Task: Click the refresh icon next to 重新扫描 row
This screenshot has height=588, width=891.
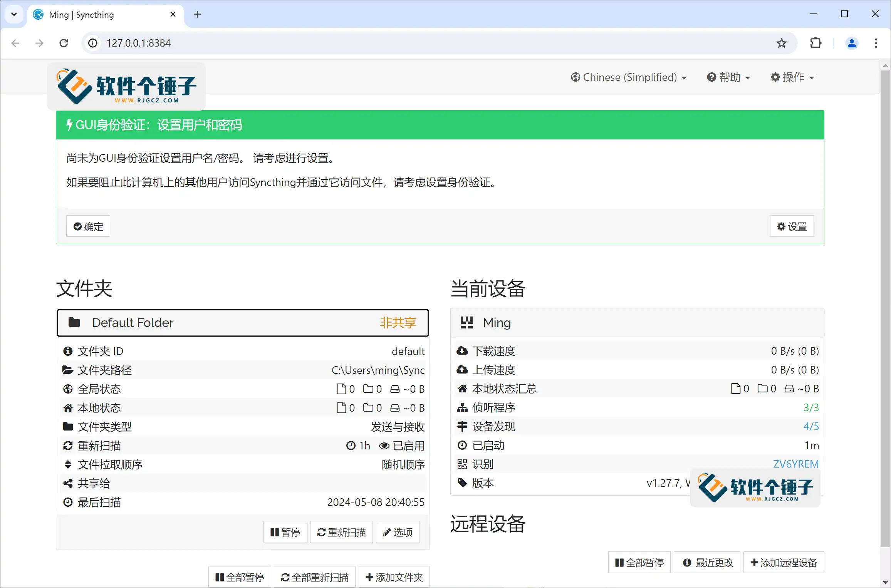Action: point(68,446)
